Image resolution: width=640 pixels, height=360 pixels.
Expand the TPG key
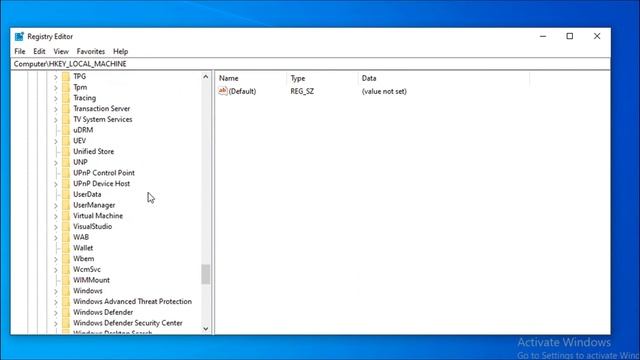[56, 77]
